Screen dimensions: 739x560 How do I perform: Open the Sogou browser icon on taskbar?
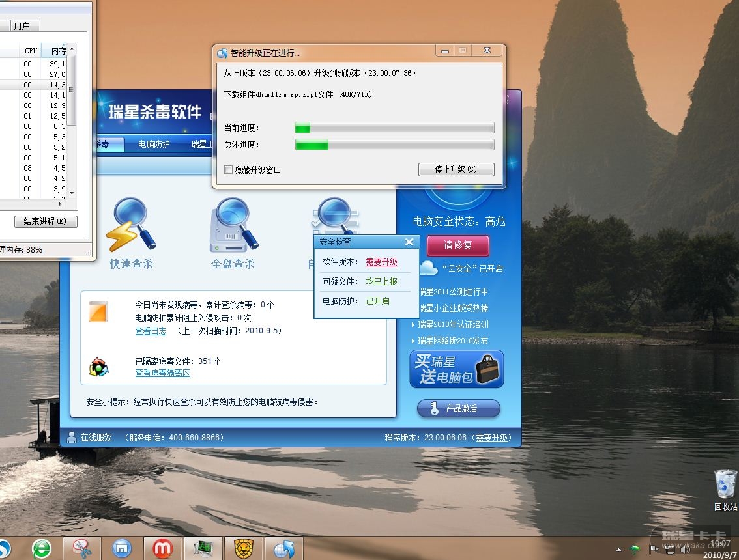pos(5,549)
